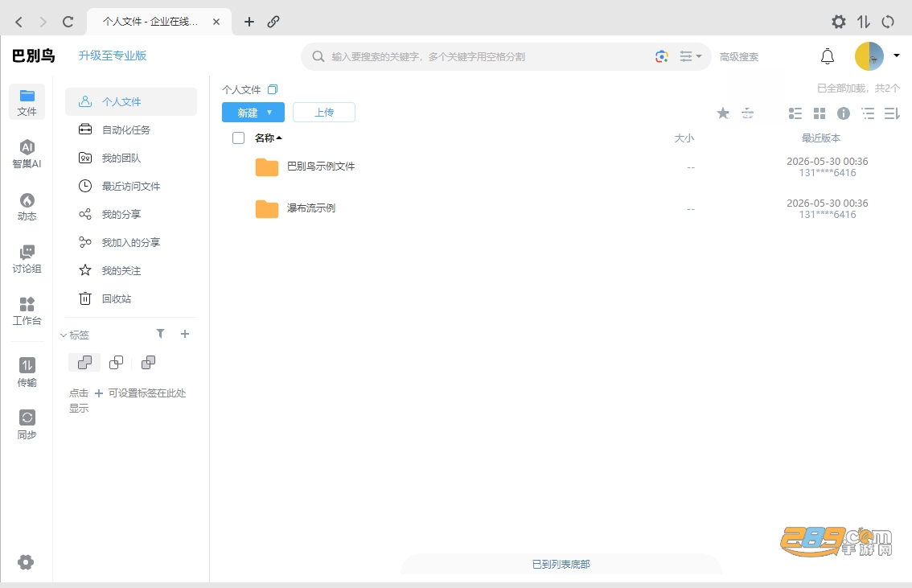Screen dimensions: 912x588
Task: Open 讨论组 discussion groups
Action: [27, 259]
